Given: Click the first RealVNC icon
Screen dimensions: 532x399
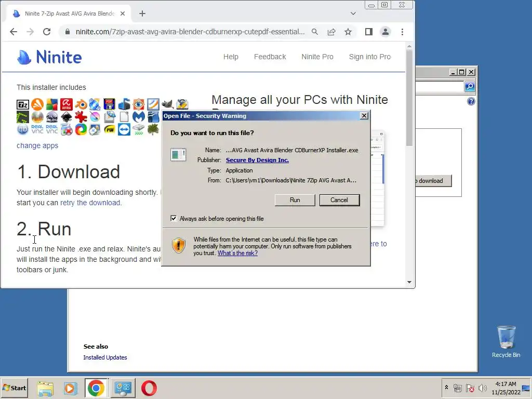Looking at the screenshot, I should pos(37,129).
